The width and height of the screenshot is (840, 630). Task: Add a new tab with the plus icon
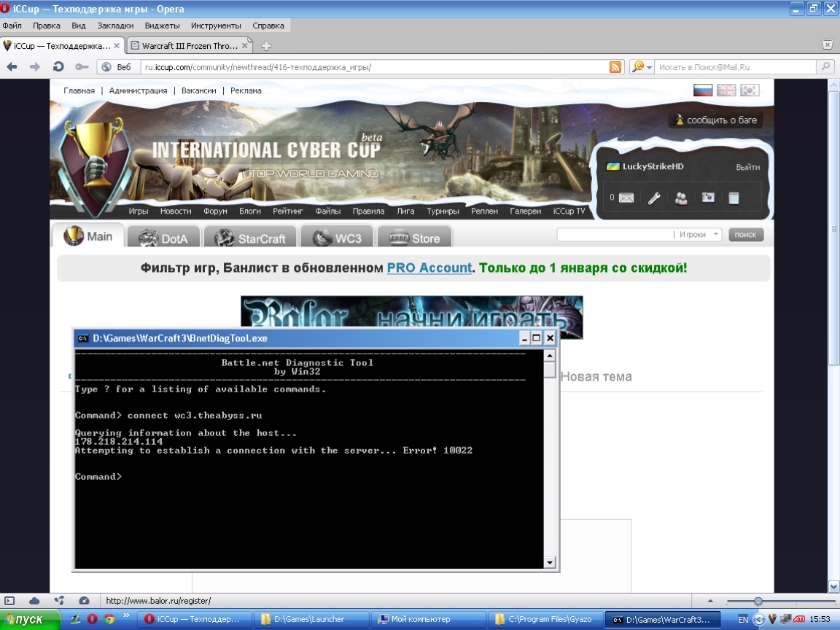(x=265, y=46)
